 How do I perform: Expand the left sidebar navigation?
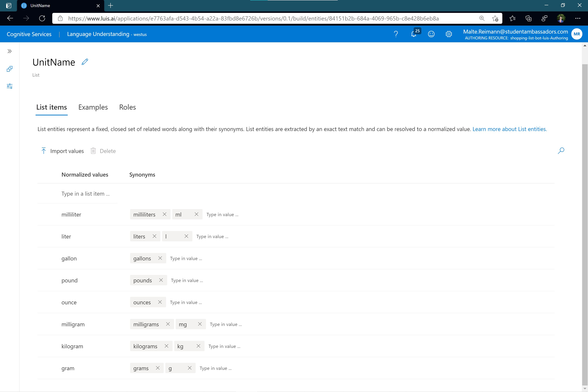tap(9, 51)
